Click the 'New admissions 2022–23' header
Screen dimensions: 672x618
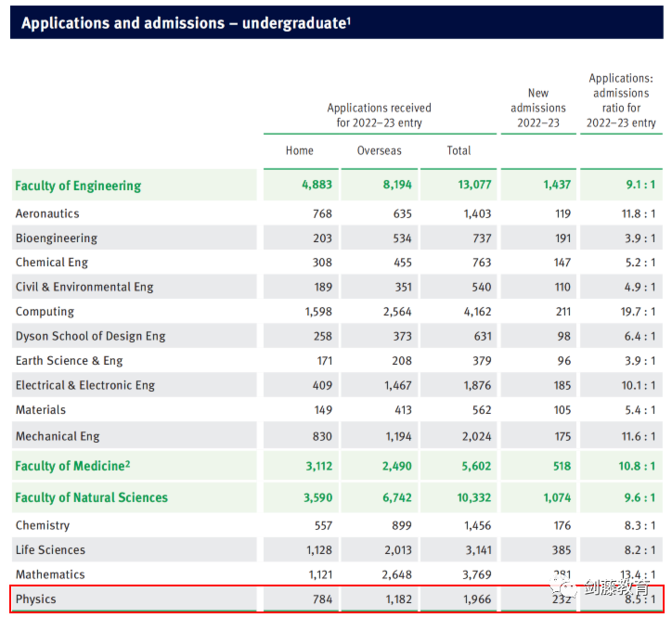pos(537,108)
